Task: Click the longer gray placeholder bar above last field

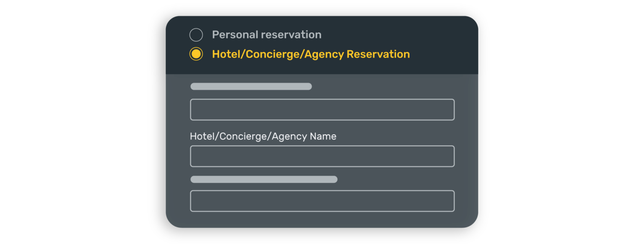Action: click(264, 179)
